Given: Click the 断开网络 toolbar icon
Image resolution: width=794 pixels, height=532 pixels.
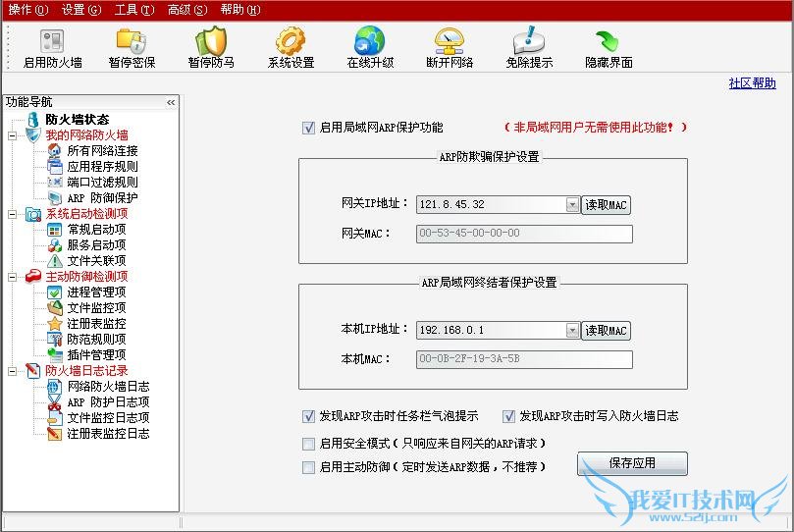Looking at the screenshot, I should [450, 41].
